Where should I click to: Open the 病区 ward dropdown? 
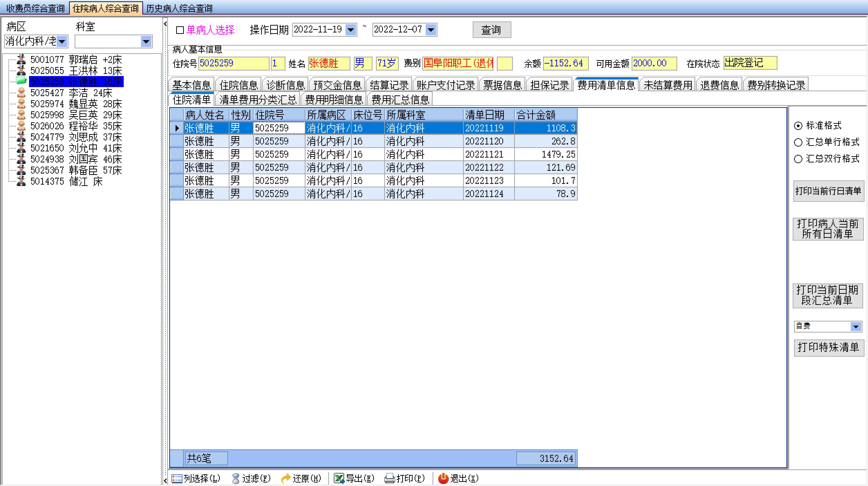pos(62,42)
